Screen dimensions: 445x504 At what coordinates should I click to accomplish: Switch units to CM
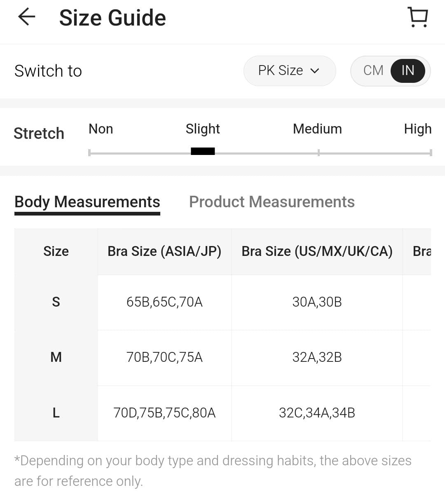pos(373,70)
